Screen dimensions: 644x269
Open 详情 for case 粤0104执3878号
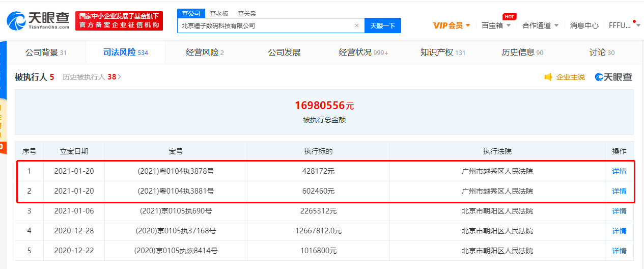[x=619, y=172]
